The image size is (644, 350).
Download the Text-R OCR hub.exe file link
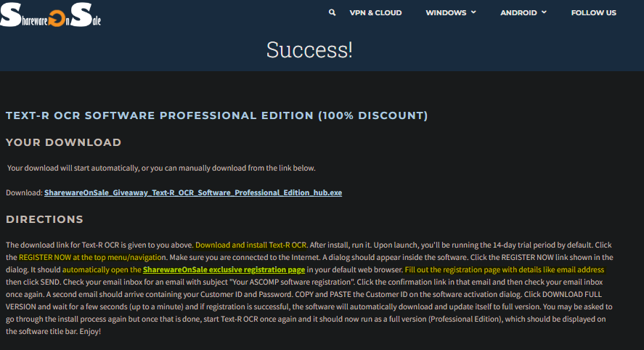(x=193, y=192)
